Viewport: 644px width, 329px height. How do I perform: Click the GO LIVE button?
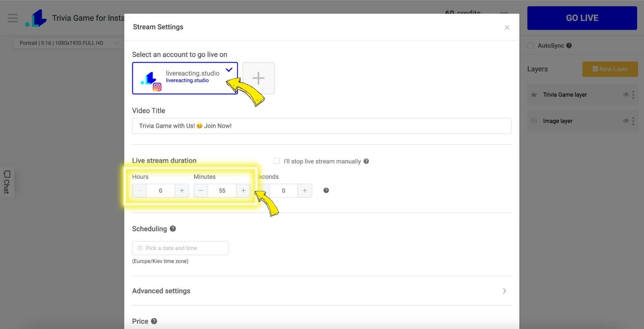582,18
